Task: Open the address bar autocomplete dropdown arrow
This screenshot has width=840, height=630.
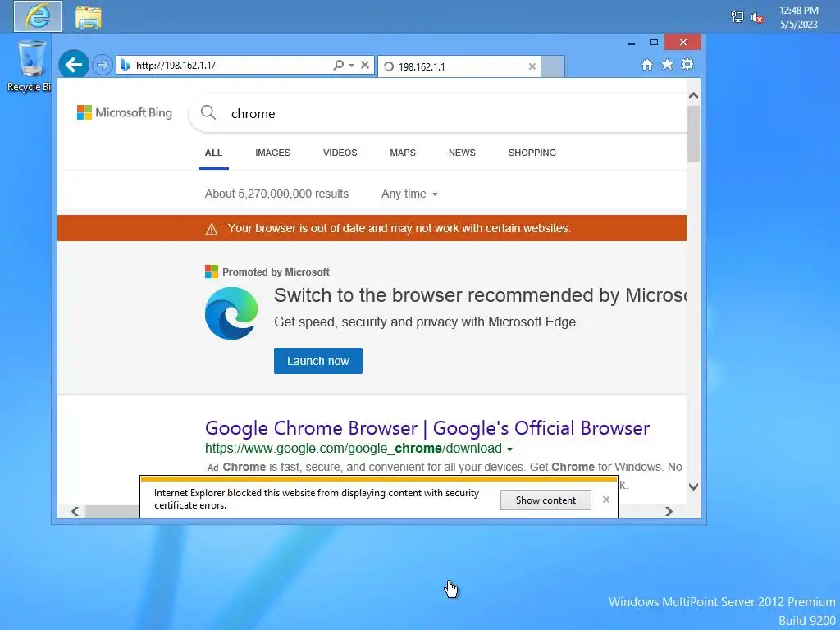Action: [351, 66]
